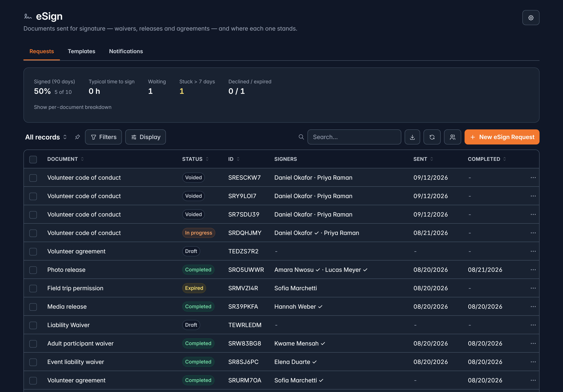
Task: Switch to the Notifications tab
Action: [126, 51]
